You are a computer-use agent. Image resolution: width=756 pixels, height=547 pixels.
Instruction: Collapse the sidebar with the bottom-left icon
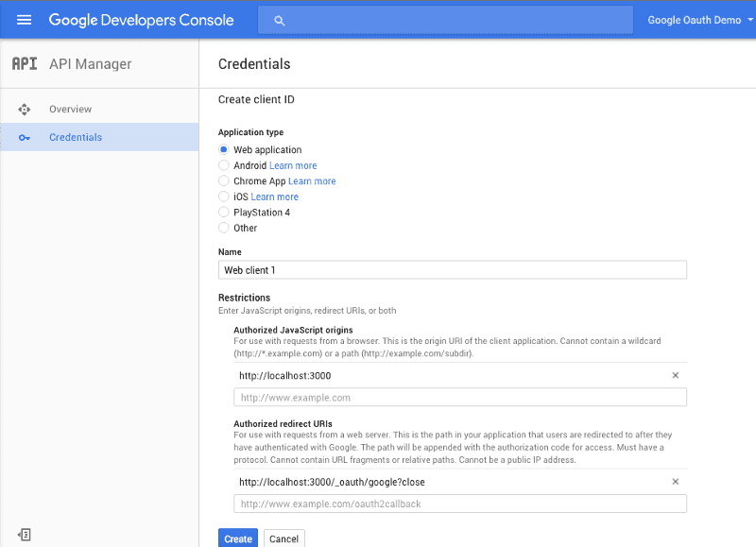[25, 535]
